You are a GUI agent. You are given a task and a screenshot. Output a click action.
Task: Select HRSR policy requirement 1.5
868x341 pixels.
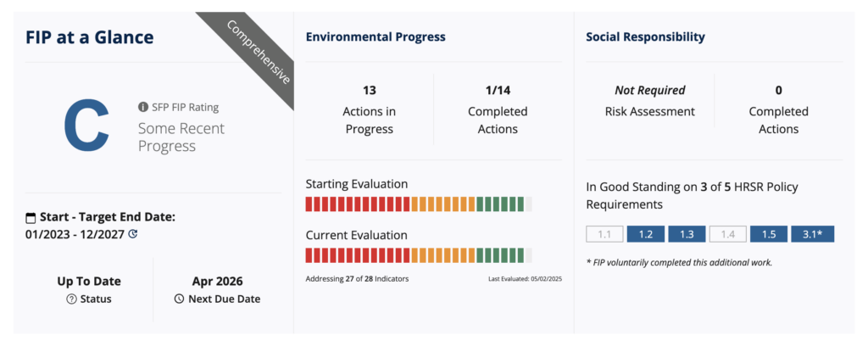(769, 234)
